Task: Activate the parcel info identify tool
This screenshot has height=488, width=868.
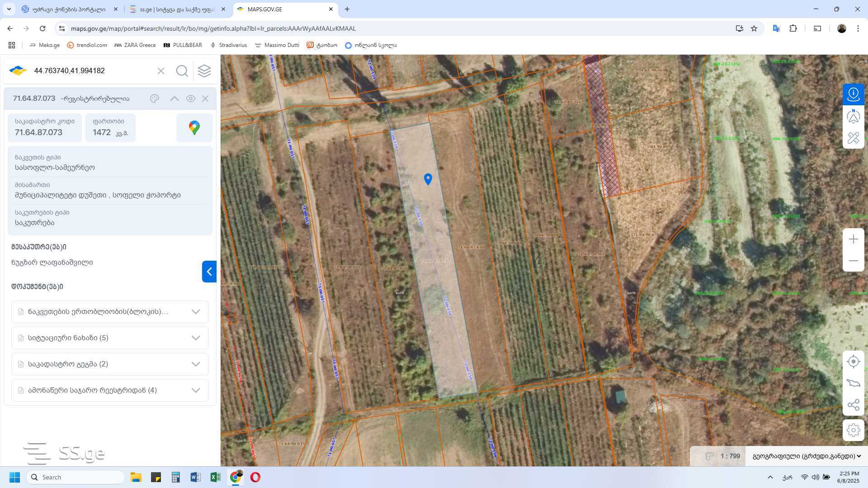Action: tap(853, 94)
